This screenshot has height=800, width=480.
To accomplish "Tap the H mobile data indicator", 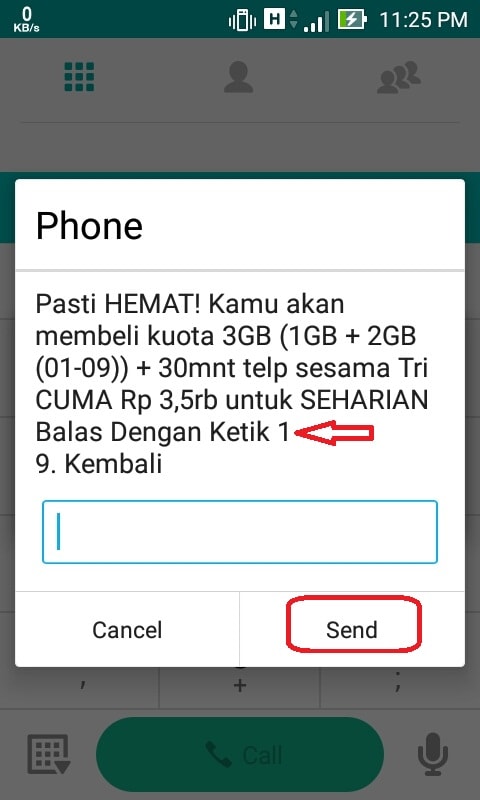I will (x=274, y=19).
